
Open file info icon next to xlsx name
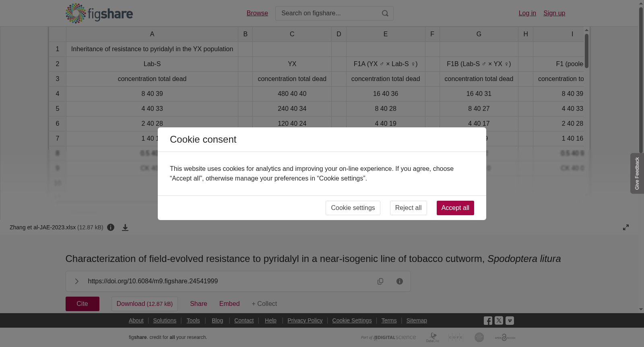pos(111,227)
